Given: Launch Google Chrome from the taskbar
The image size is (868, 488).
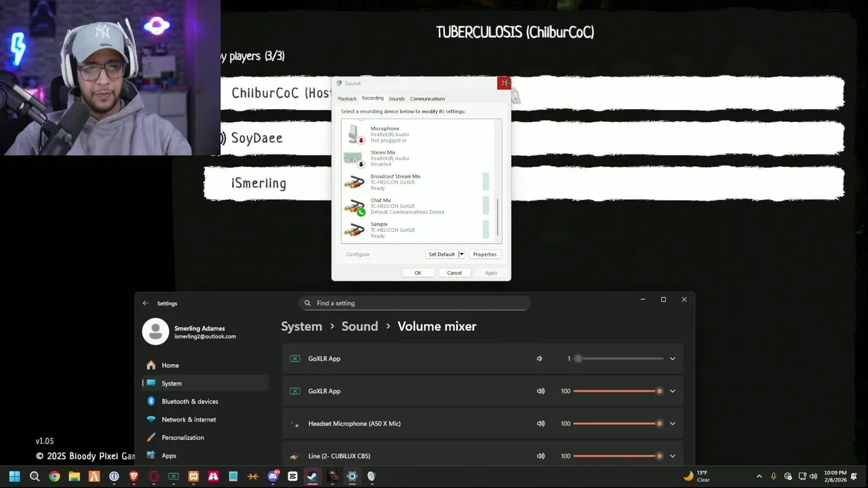Looking at the screenshot, I should pos(54,476).
